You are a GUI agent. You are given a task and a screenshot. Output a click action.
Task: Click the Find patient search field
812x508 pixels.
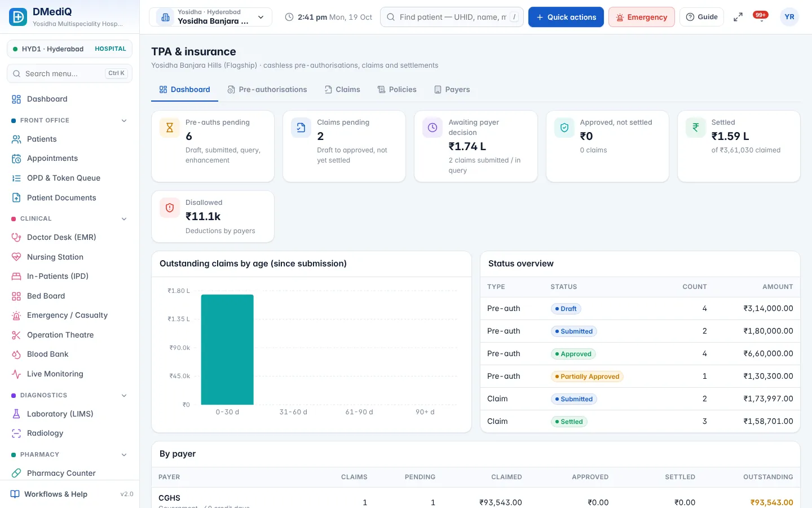point(452,17)
